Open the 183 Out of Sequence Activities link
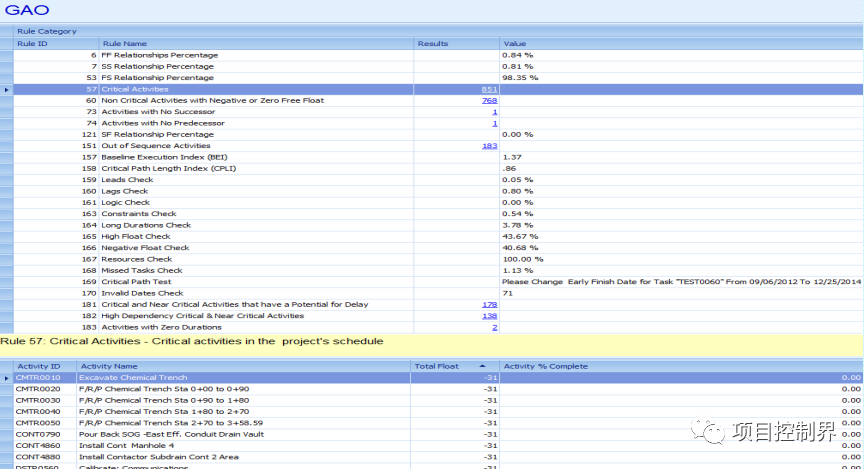864x469 pixels. (x=489, y=146)
